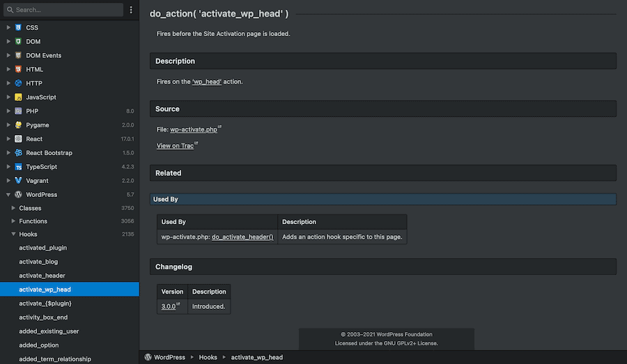Open the three-dot menu beside search
This screenshot has height=364, width=627.
(131, 10)
